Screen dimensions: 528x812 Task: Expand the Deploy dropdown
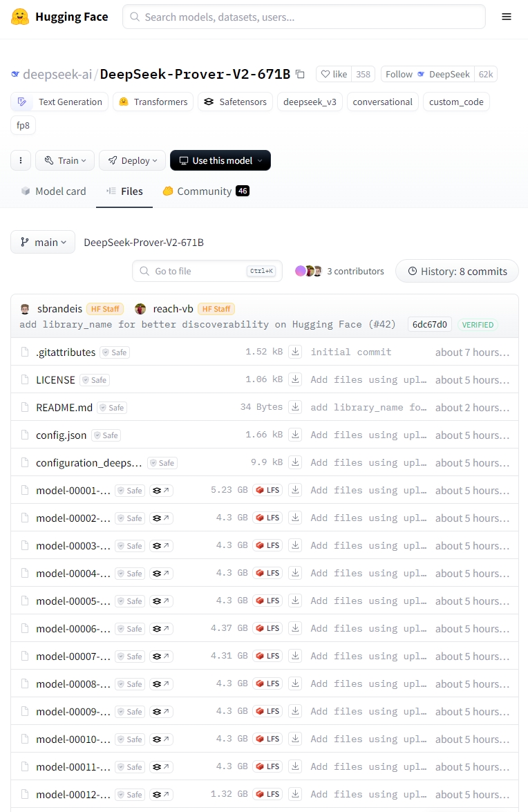coord(133,160)
